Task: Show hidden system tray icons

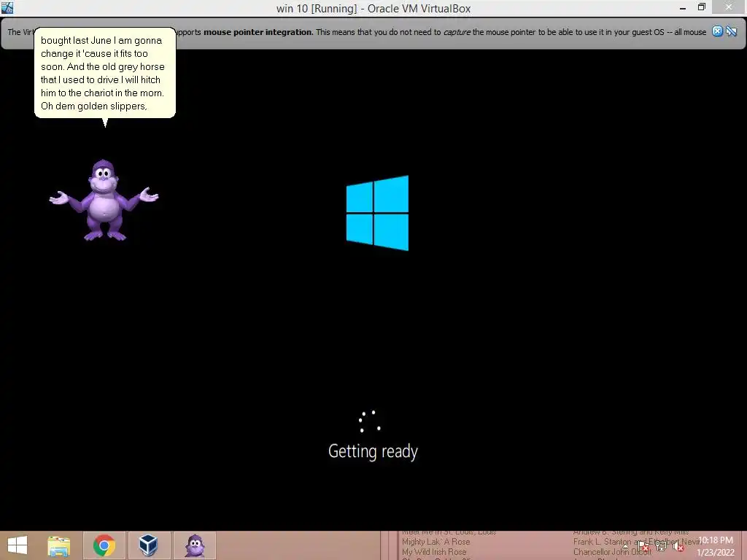Action: tap(625, 547)
